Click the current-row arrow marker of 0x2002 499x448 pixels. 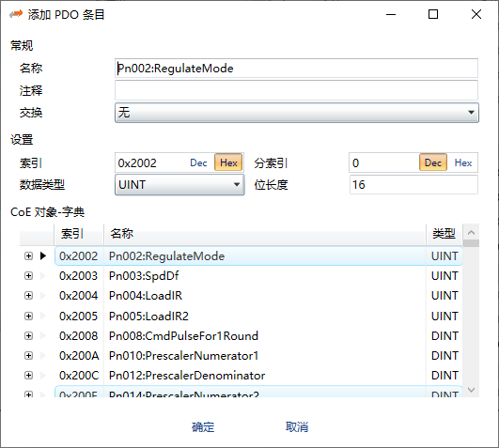[43, 256]
